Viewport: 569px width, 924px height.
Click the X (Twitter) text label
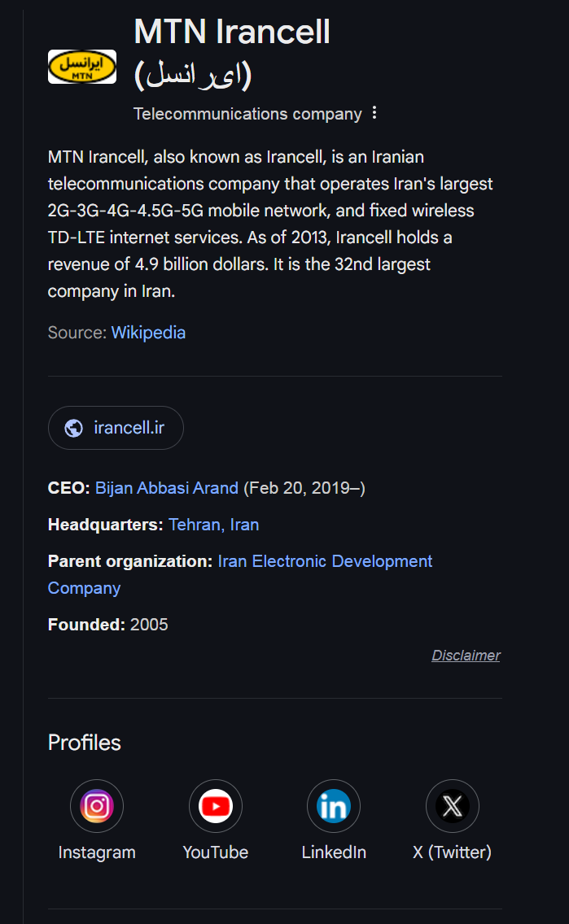[x=453, y=852]
